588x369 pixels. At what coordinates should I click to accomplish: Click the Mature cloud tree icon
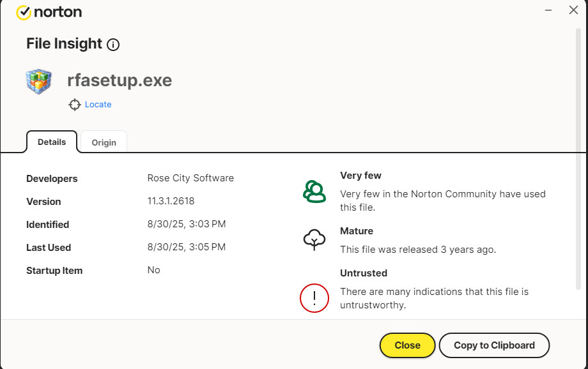coord(314,239)
